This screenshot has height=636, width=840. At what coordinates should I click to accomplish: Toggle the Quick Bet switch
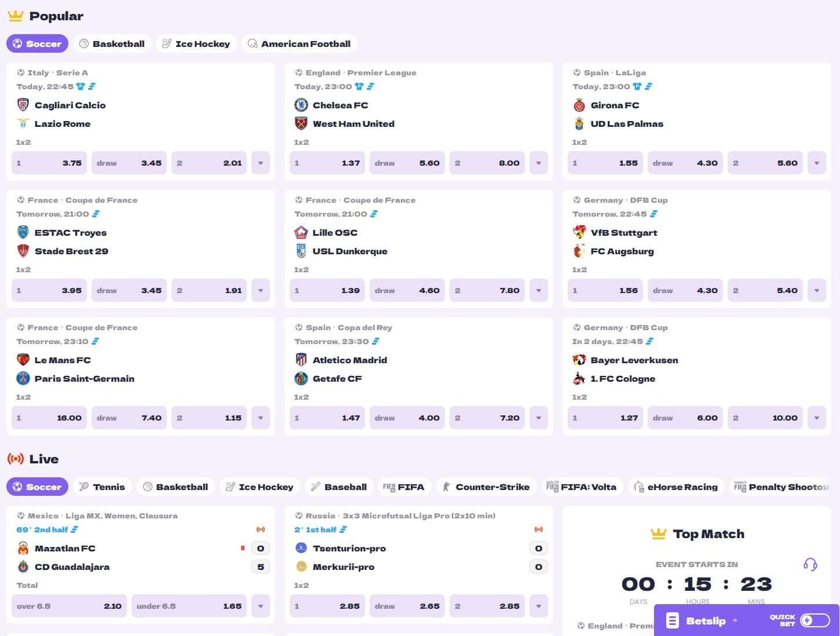pos(815,620)
